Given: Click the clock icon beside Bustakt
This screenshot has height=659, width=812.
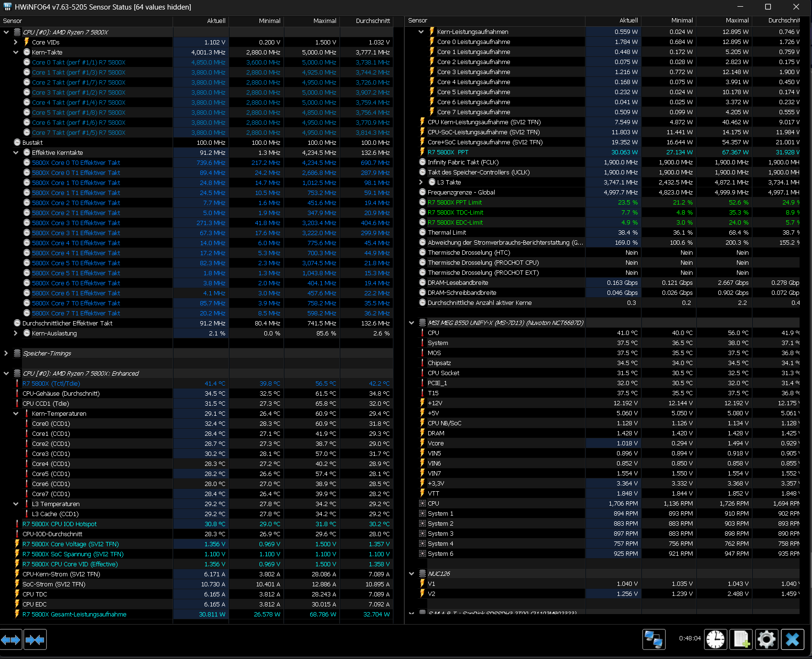Looking at the screenshot, I should pos(17,142).
